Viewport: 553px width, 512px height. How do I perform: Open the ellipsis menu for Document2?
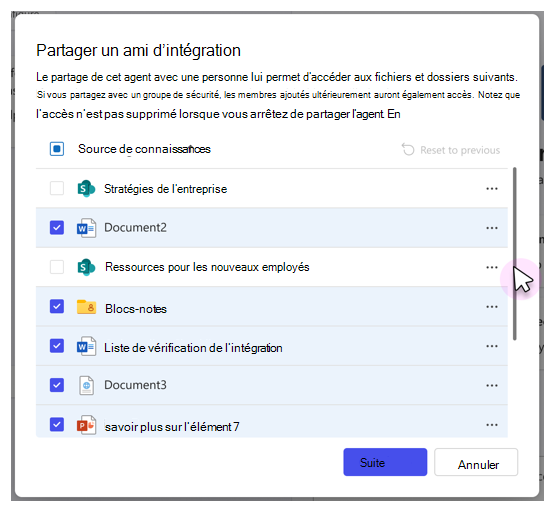pyautogui.click(x=492, y=228)
